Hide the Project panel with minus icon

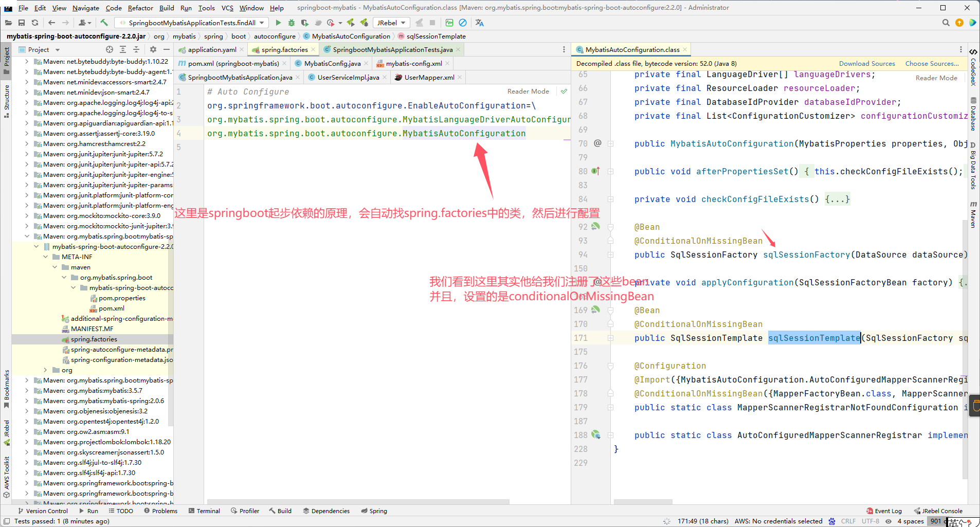[x=167, y=49]
